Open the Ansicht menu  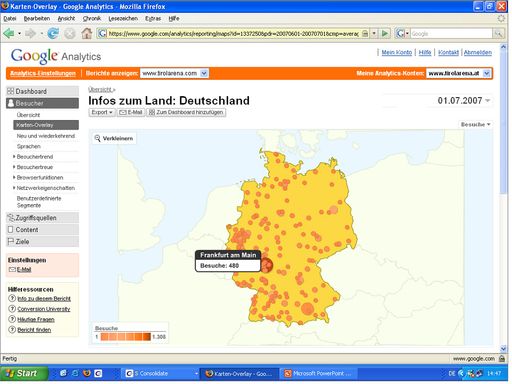point(66,19)
